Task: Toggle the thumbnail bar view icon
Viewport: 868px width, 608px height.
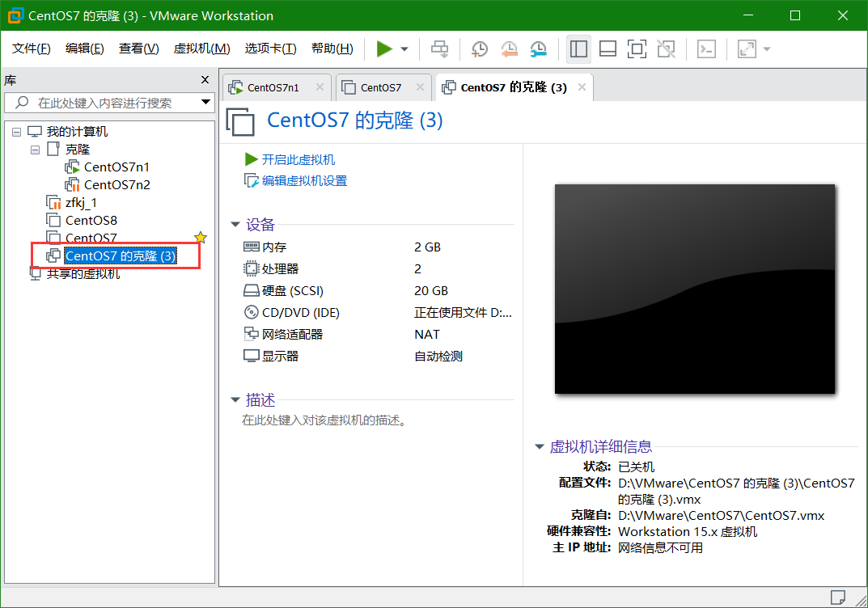Action: click(x=608, y=49)
